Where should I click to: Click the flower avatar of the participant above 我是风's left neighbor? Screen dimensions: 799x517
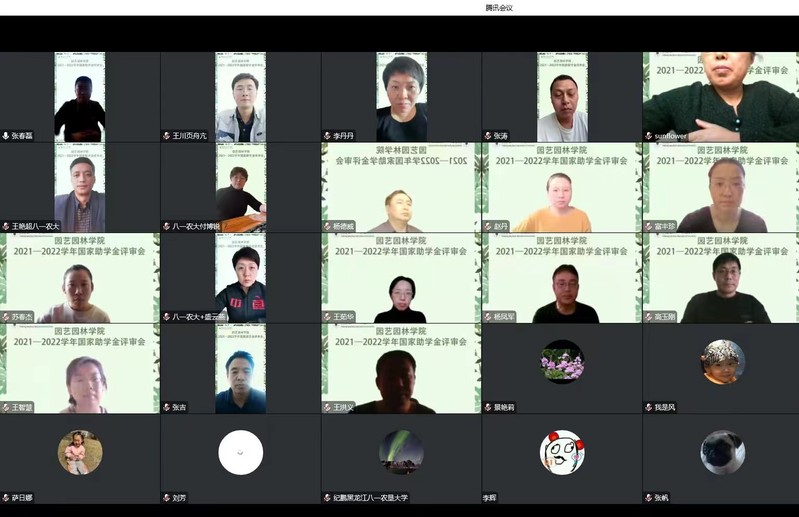[562, 362]
